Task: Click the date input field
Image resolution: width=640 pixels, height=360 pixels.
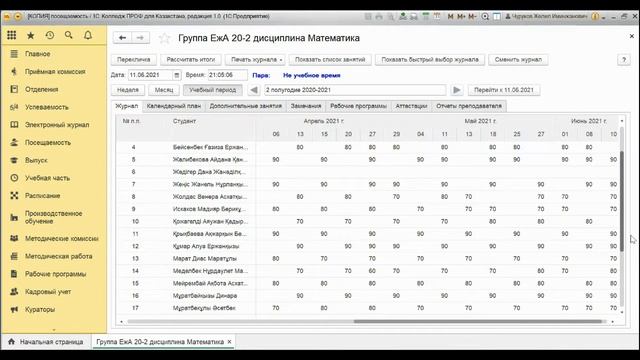Action: click(x=150, y=75)
